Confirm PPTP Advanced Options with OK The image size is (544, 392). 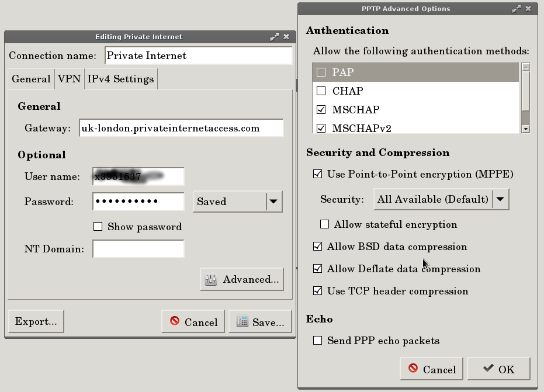coord(498,369)
